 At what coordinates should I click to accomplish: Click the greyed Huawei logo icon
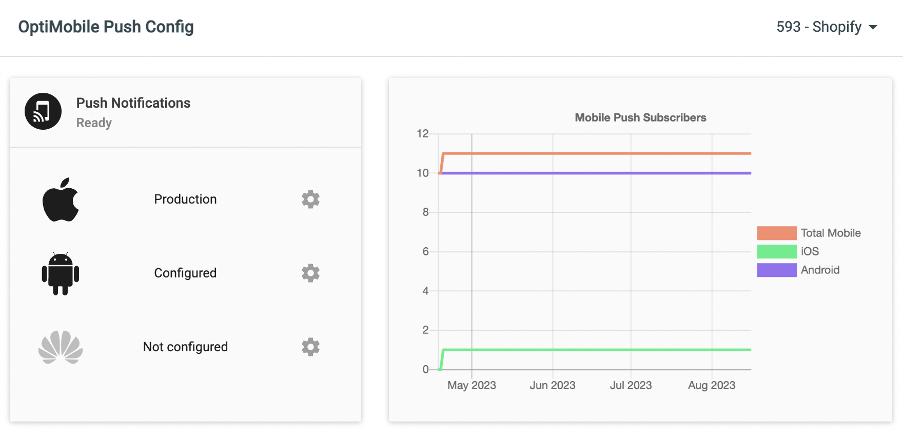point(61,347)
